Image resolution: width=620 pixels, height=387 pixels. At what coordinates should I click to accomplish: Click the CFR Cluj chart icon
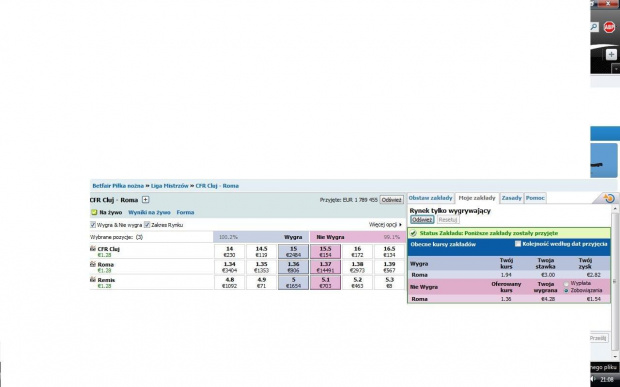(x=93, y=249)
